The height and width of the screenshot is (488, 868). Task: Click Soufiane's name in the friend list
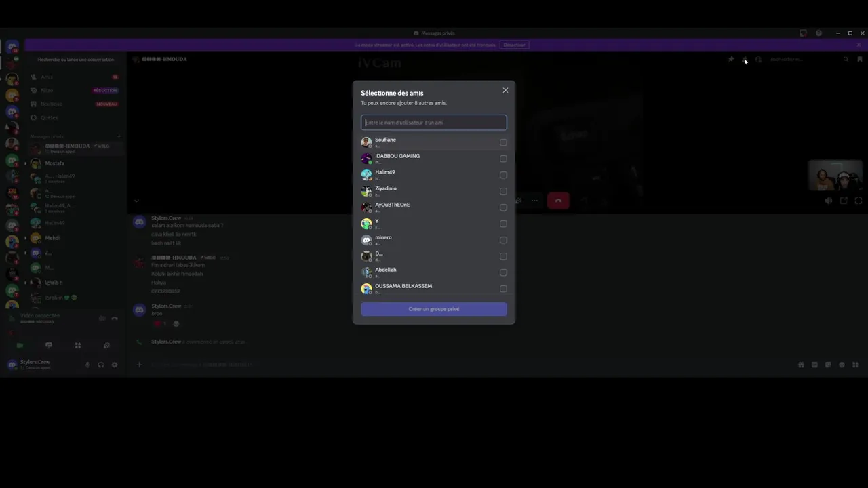[385, 140]
